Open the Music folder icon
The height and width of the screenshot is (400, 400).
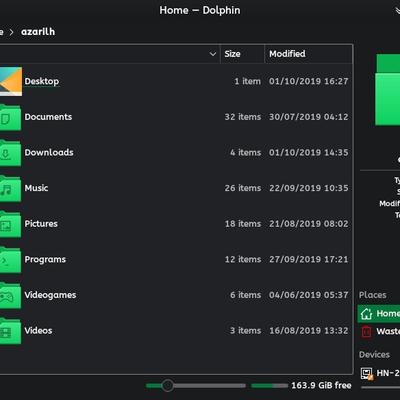click(x=10, y=189)
